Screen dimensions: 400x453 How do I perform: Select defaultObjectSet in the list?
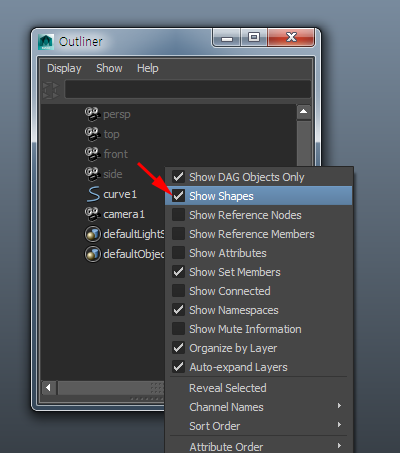(x=134, y=254)
